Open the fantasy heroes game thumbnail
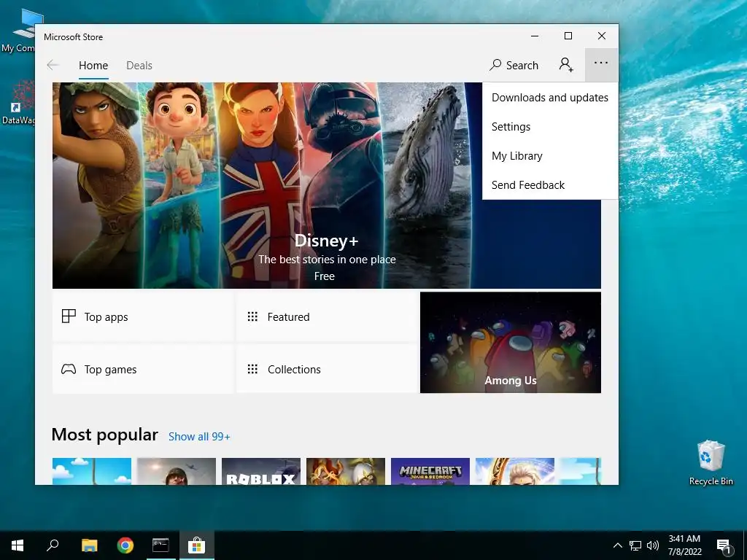This screenshot has width=747, height=560. [345, 472]
